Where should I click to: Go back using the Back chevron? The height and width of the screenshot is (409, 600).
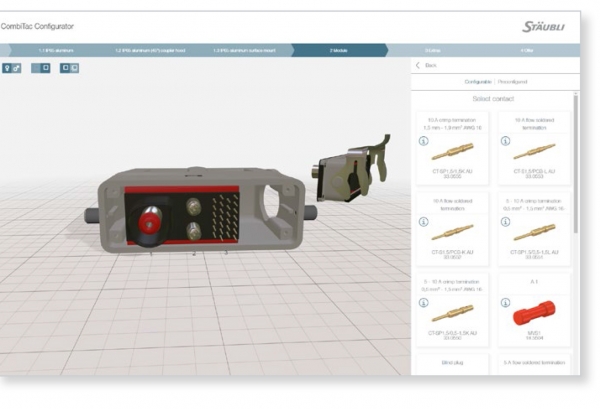[x=418, y=65]
